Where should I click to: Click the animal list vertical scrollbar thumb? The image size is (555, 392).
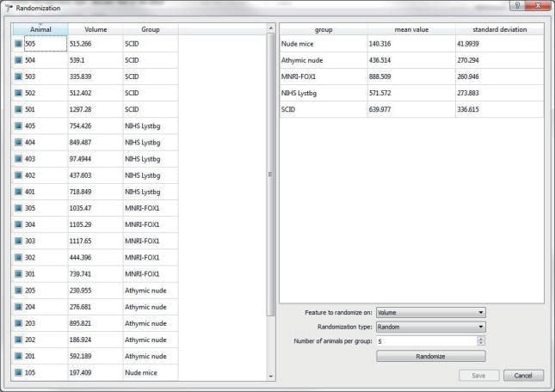[271, 175]
